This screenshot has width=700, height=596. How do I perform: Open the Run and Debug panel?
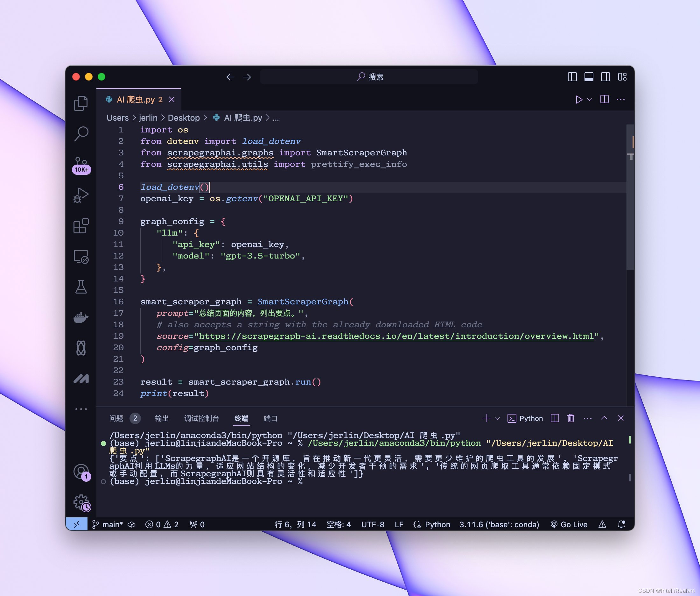coord(80,195)
